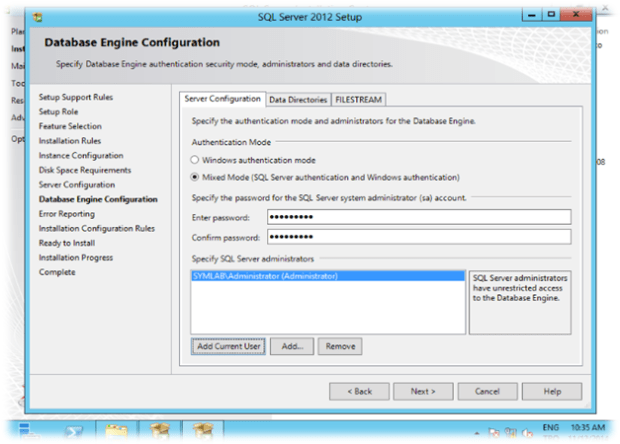This screenshot has height=444, width=620.
Task: Switch to the Data Directories tab
Action: [298, 99]
